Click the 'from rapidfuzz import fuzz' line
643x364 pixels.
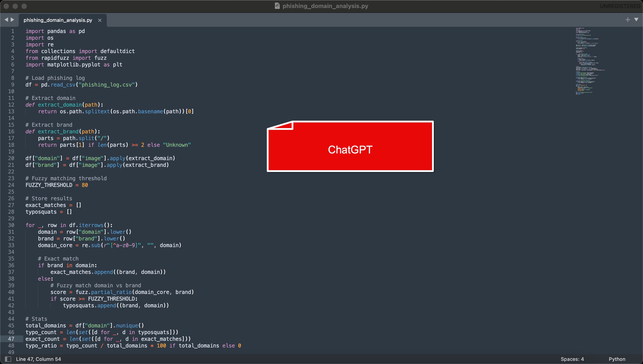pyautogui.click(x=66, y=58)
